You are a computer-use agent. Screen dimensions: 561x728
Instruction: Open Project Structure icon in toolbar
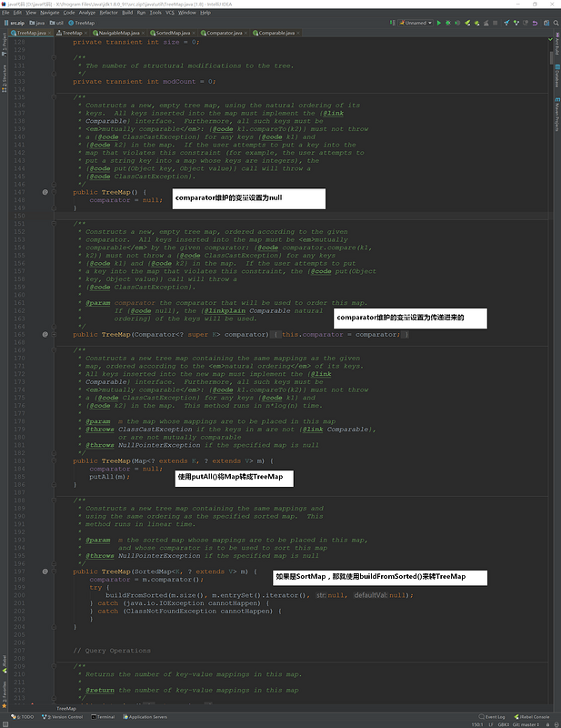(546, 23)
